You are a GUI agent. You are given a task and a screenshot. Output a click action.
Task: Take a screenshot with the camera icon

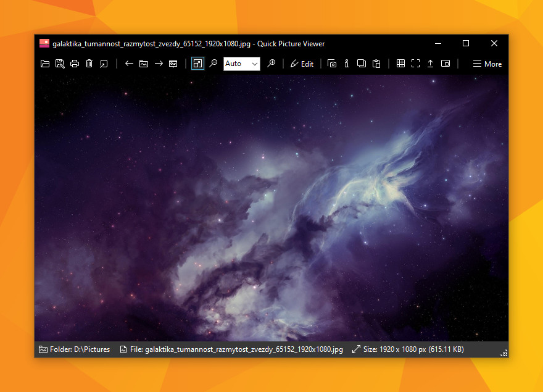click(x=332, y=64)
